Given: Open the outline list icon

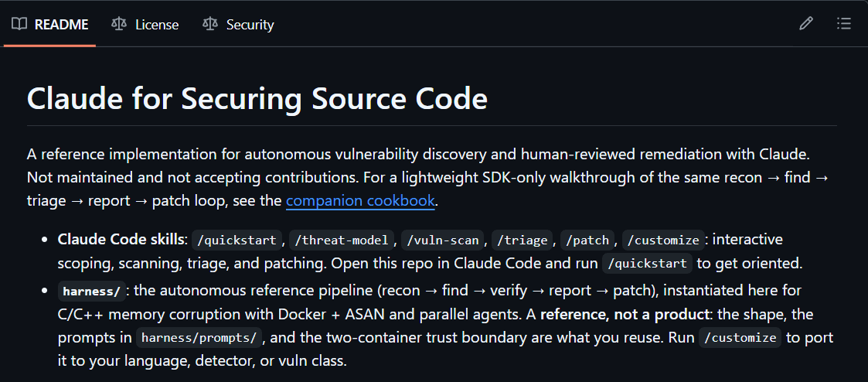Looking at the screenshot, I should 843,24.
